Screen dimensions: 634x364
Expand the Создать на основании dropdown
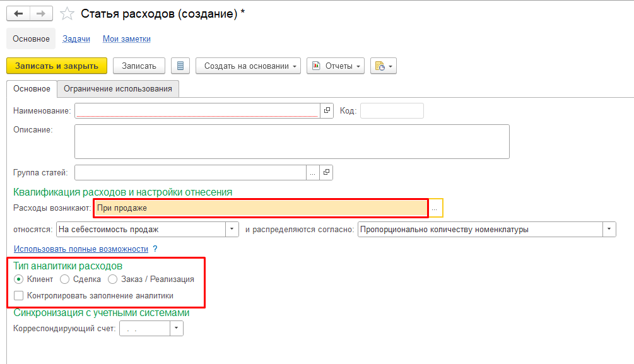[x=248, y=66]
